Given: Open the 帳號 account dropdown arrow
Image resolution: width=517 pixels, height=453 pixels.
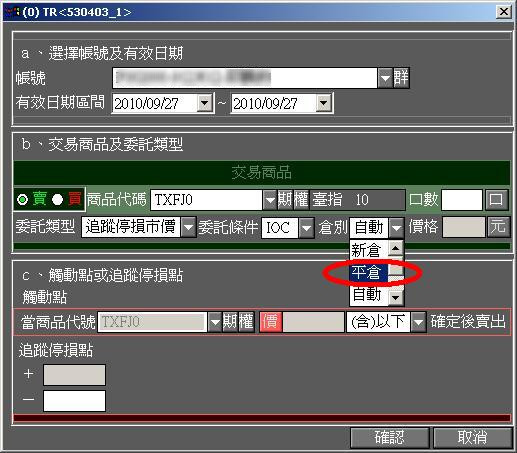Looking at the screenshot, I should coord(385,78).
